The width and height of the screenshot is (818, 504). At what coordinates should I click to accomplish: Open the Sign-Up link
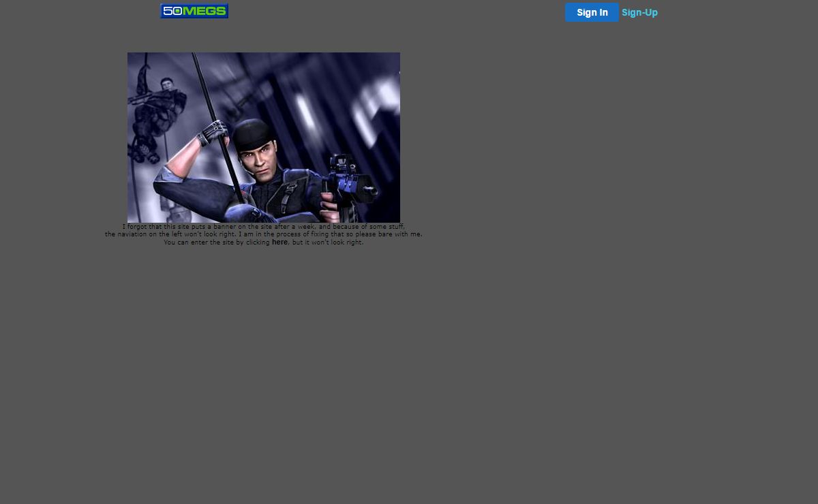pyautogui.click(x=639, y=12)
